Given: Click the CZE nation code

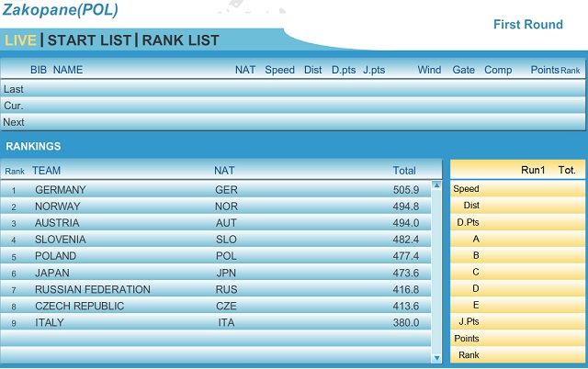Looking at the screenshot, I should [x=226, y=306].
